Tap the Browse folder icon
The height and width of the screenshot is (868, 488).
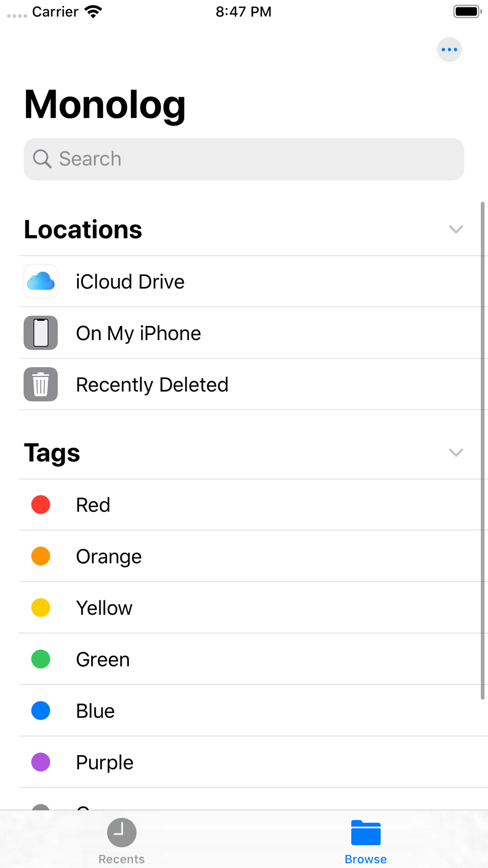tap(366, 832)
